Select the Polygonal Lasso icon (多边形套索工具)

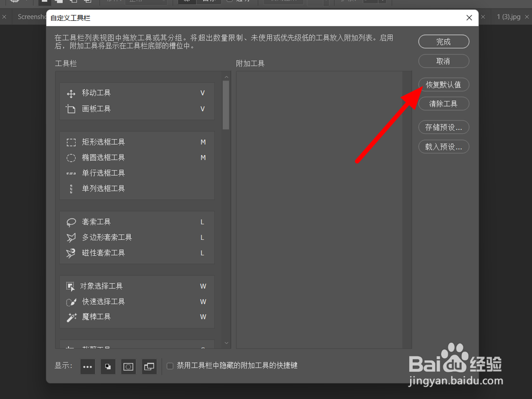(71, 238)
